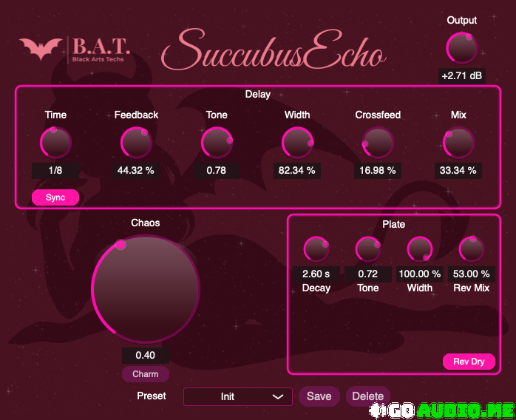
Task: Toggle the Sync button in Delay
Action: pos(55,197)
